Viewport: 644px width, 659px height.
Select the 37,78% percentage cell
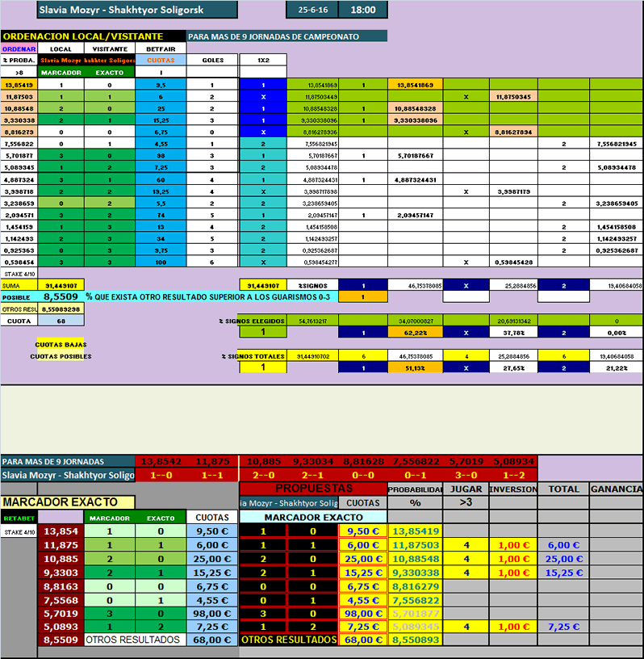click(x=513, y=333)
